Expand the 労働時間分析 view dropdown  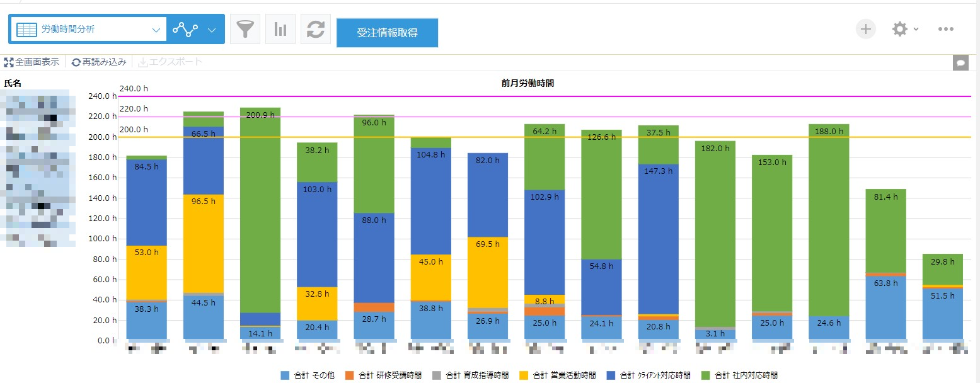[156, 30]
